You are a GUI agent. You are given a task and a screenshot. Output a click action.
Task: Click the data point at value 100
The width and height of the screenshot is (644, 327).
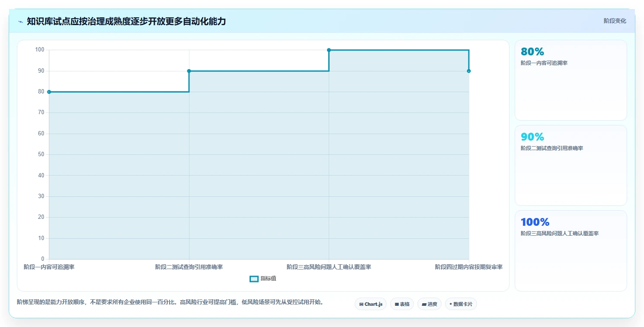(329, 50)
